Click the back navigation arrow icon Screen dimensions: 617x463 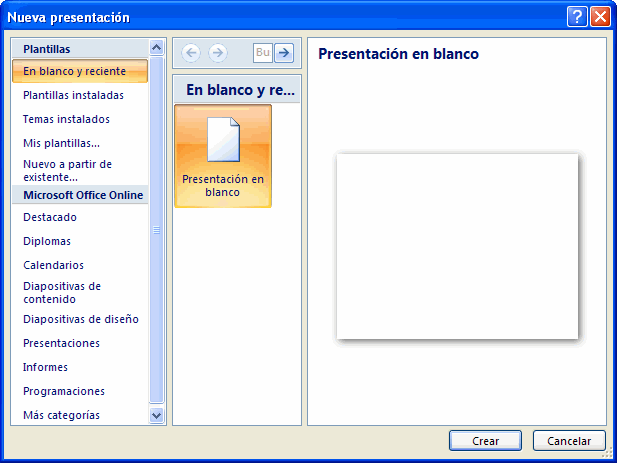coord(191,53)
